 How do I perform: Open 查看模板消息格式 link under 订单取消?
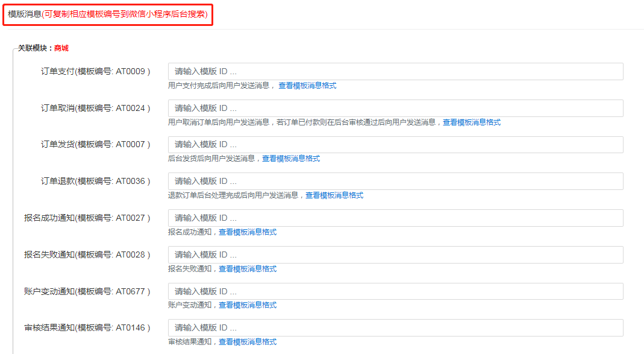pyautogui.click(x=472, y=122)
